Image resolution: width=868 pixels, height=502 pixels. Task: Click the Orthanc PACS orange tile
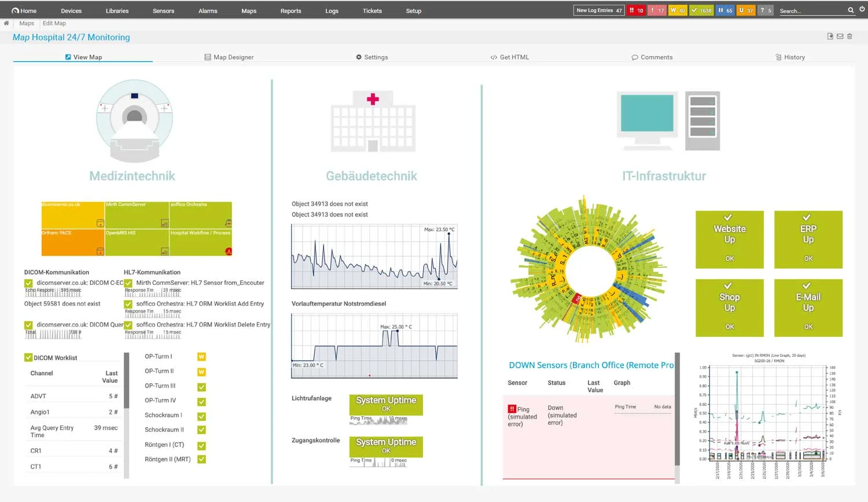(73, 243)
